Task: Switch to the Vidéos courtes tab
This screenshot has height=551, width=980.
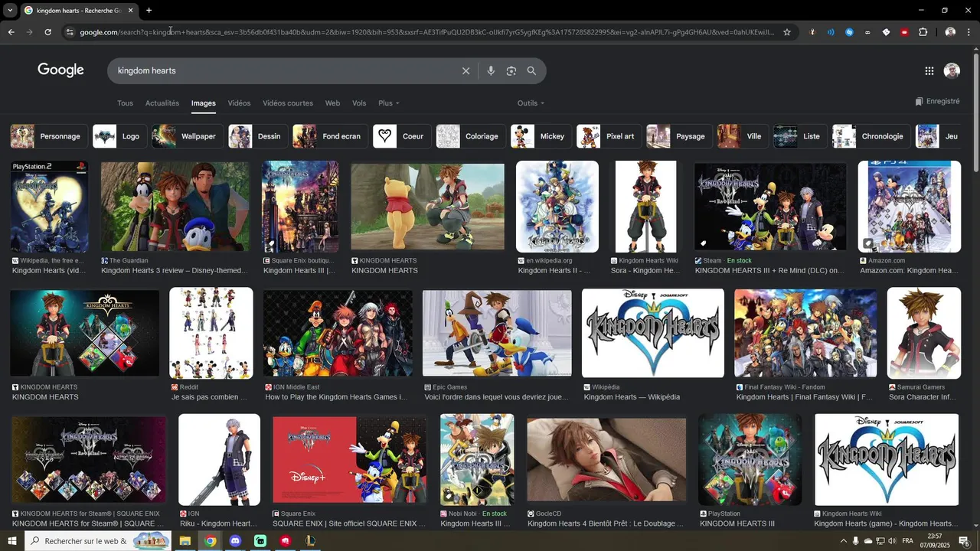Action: point(288,103)
